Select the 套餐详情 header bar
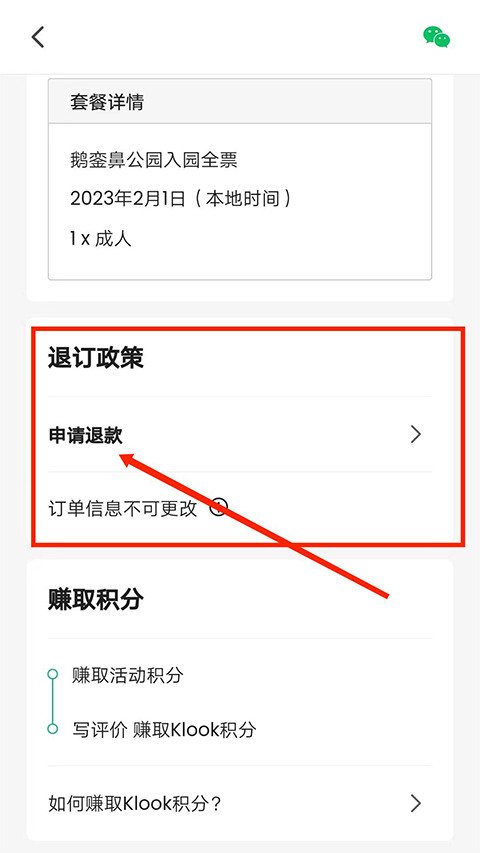Screen dimensions: 480x853 [240, 102]
